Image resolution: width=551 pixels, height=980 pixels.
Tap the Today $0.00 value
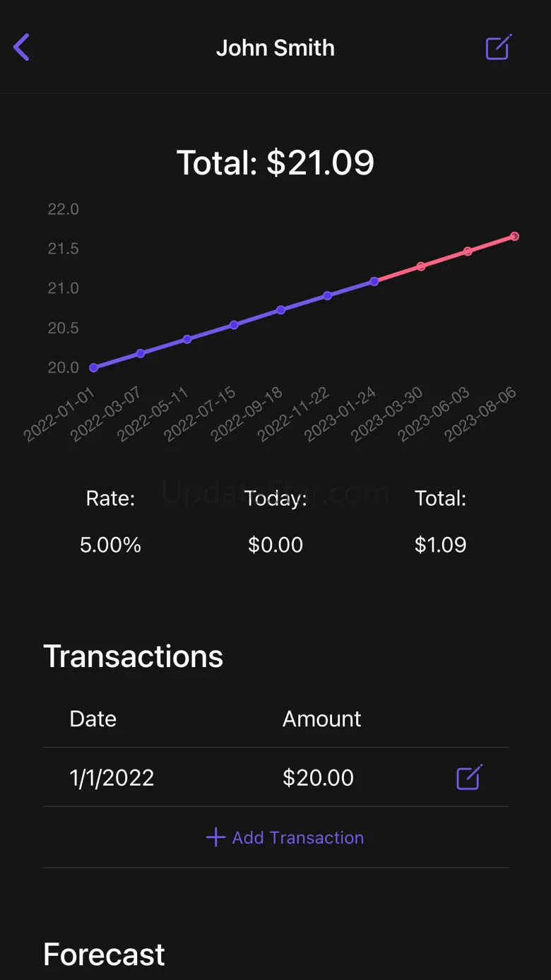click(x=275, y=545)
